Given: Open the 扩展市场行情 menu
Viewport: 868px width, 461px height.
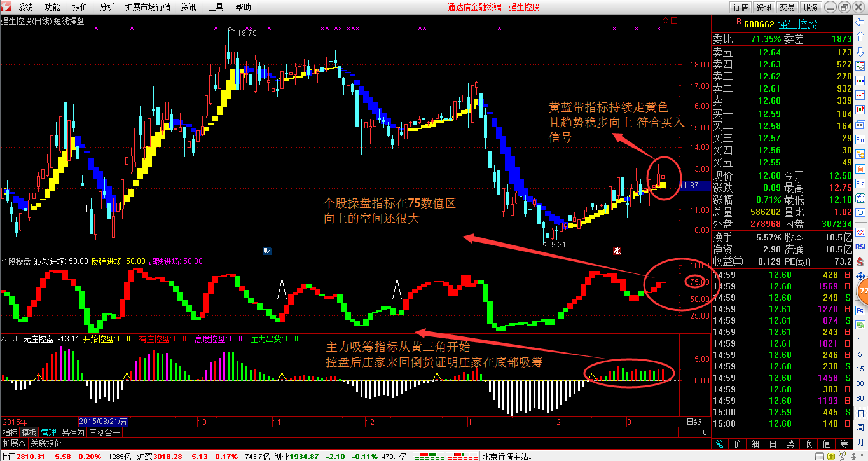Looking at the screenshot, I should pos(148,7).
